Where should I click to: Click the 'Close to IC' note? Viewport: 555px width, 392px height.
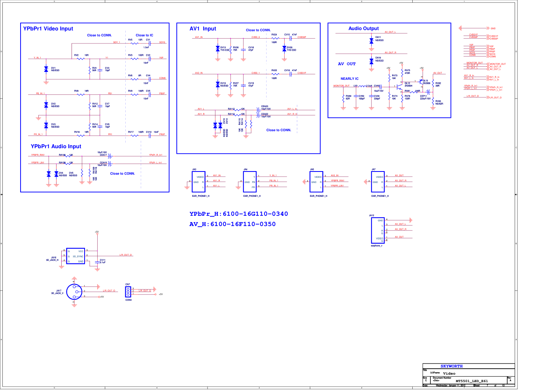click(144, 35)
